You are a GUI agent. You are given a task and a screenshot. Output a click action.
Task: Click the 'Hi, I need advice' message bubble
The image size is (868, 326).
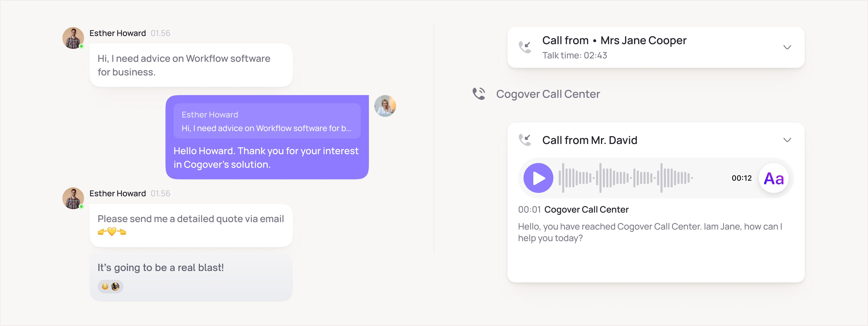click(191, 66)
